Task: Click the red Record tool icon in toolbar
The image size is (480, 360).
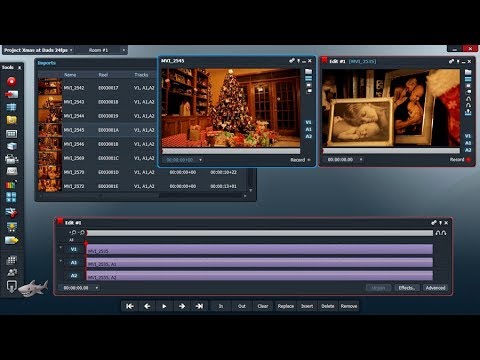Action: point(11,81)
